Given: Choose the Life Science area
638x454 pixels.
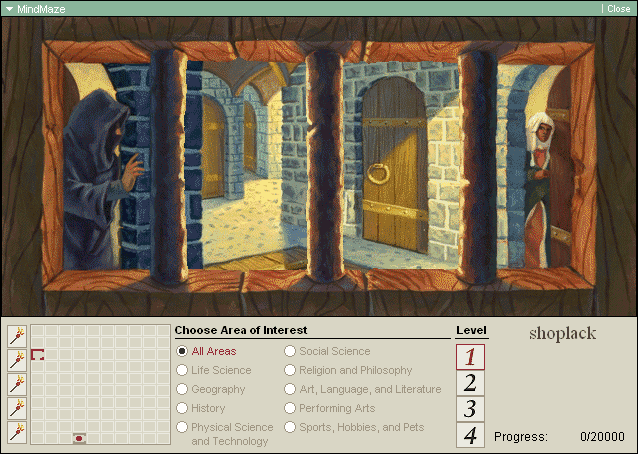Looking at the screenshot, I should pyautogui.click(x=182, y=370).
